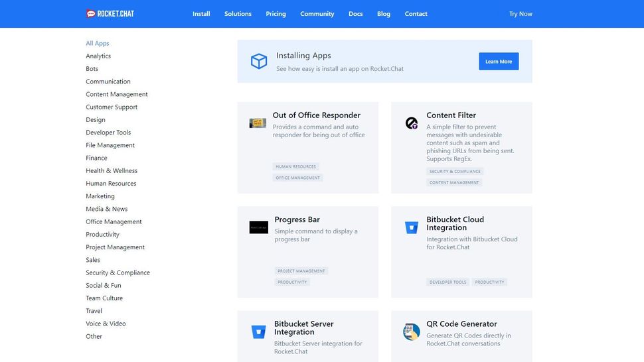Click the PROJECT MANAGEMENT tag on Progress Bar
This screenshot has width=644, height=362.
point(301,271)
